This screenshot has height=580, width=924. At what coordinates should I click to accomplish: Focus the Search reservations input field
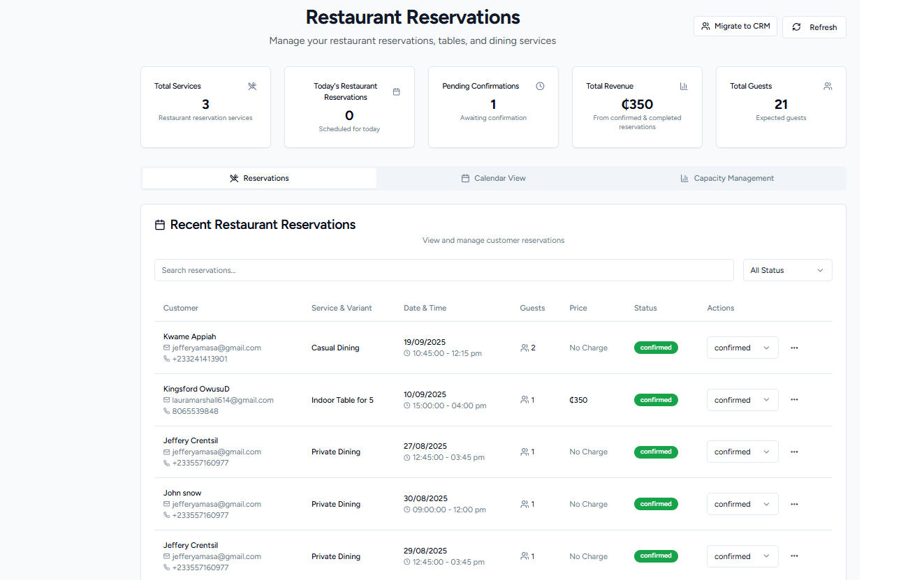point(443,270)
